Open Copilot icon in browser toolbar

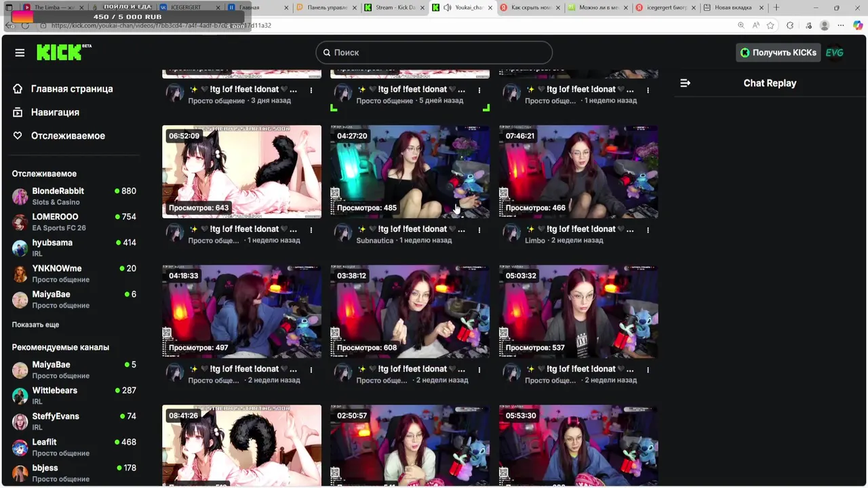coord(858,25)
